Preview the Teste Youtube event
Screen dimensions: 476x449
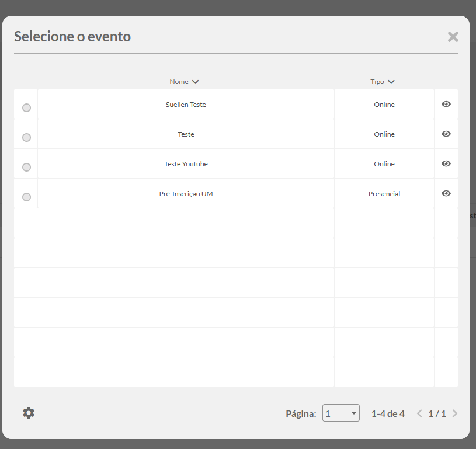pos(446,163)
